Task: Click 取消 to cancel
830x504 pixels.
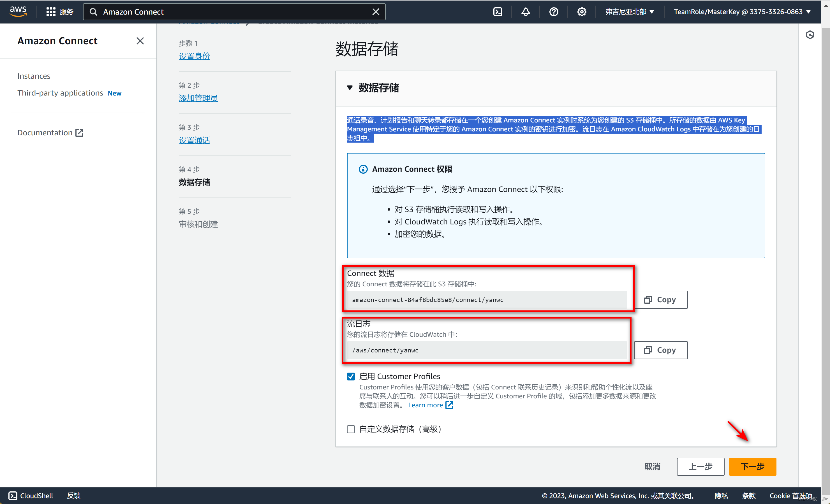Action: pos(652,467)
